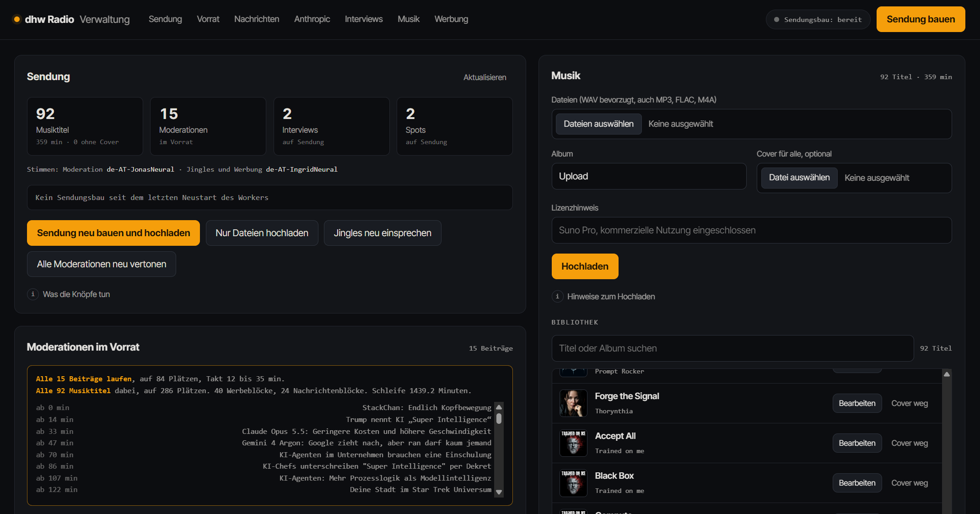Click the Sendung bauen button

click(921, 19)
